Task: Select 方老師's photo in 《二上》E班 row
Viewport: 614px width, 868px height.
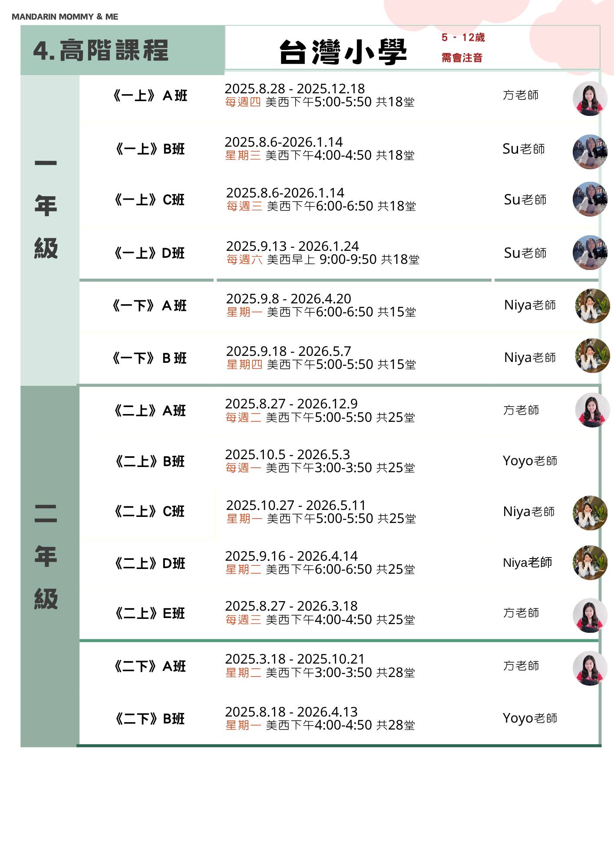Action: tap(590, 615)
